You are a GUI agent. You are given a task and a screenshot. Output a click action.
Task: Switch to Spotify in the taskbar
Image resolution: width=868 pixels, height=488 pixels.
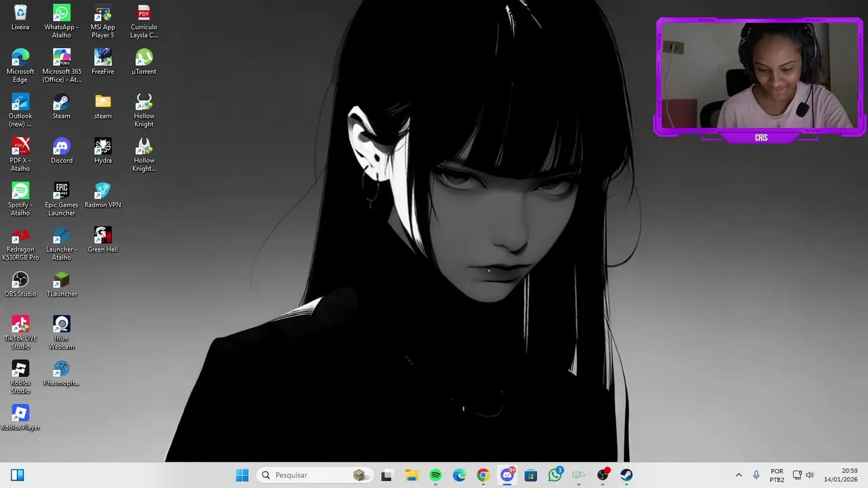tap(435, 475)
